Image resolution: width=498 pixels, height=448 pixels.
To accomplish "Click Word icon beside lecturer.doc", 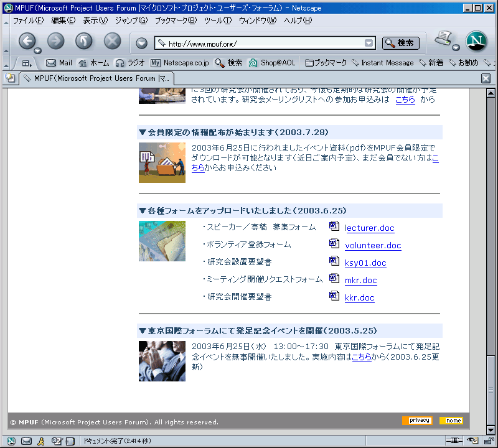I will click(334, 226).
